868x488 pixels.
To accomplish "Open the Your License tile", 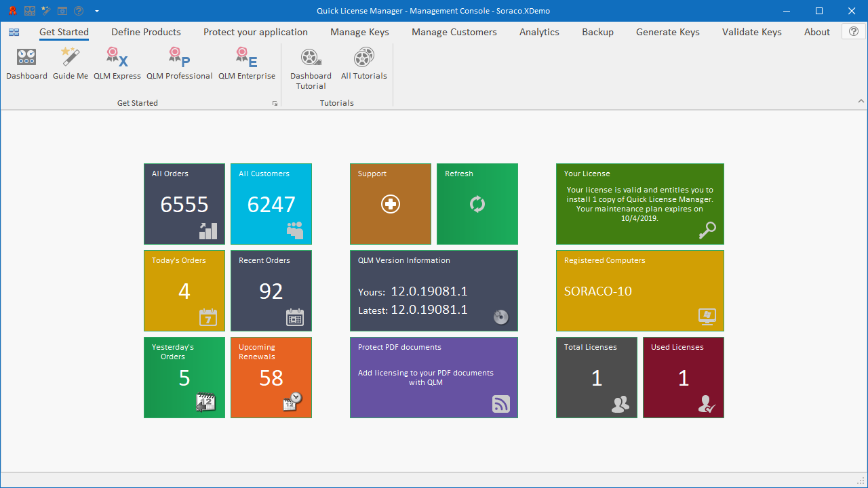I will point(640,204).
